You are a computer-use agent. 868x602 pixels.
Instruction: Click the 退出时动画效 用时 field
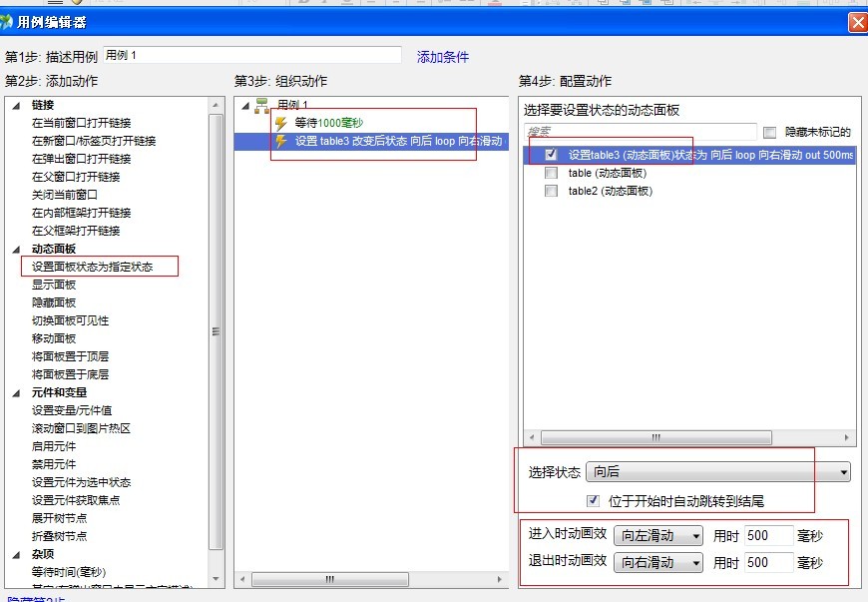[x=769, y=563]
